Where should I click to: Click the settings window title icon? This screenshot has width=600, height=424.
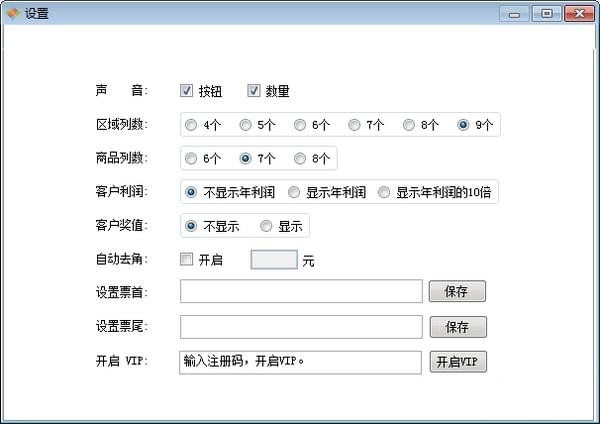coord(13,13)
